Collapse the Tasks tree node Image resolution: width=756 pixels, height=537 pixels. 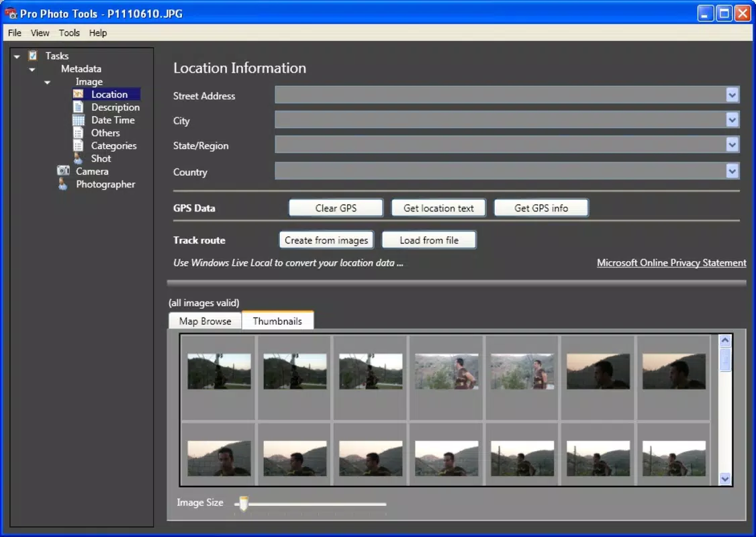[17, 56]
